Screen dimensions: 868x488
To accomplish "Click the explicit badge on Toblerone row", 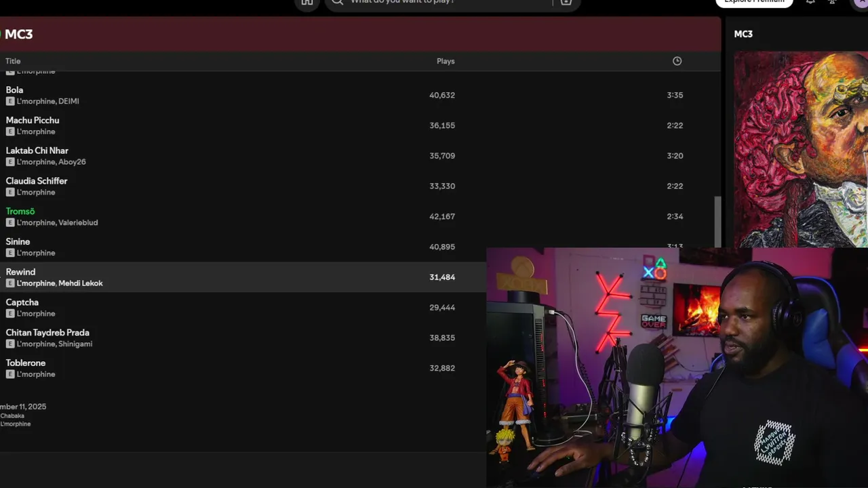I will [10, 374].
